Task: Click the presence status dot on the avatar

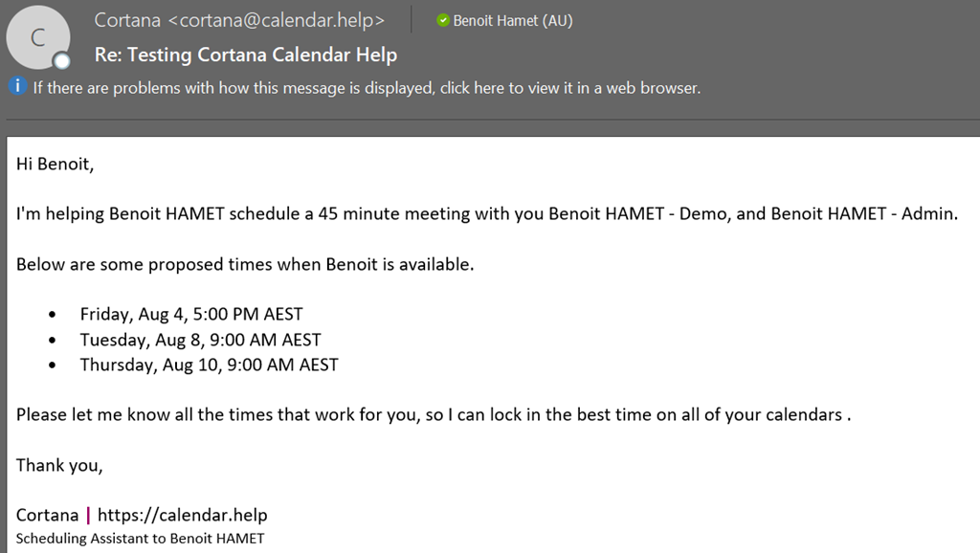Action: [62, 61]
